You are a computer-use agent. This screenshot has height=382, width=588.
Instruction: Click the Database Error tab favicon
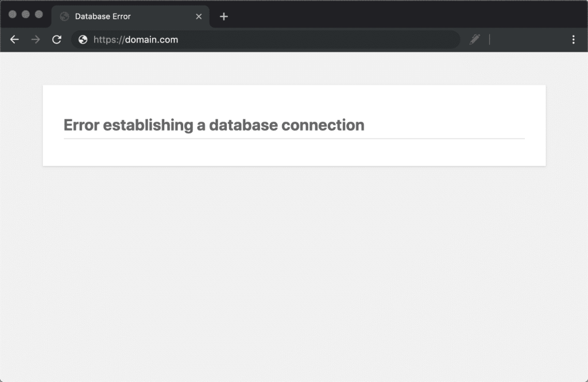click(64, 17)
